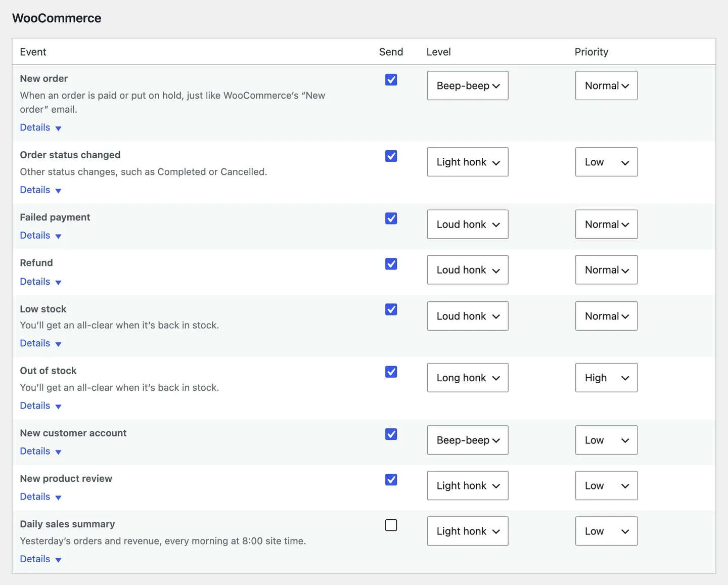Uncheck Send for New order

[x=391, y=80]
